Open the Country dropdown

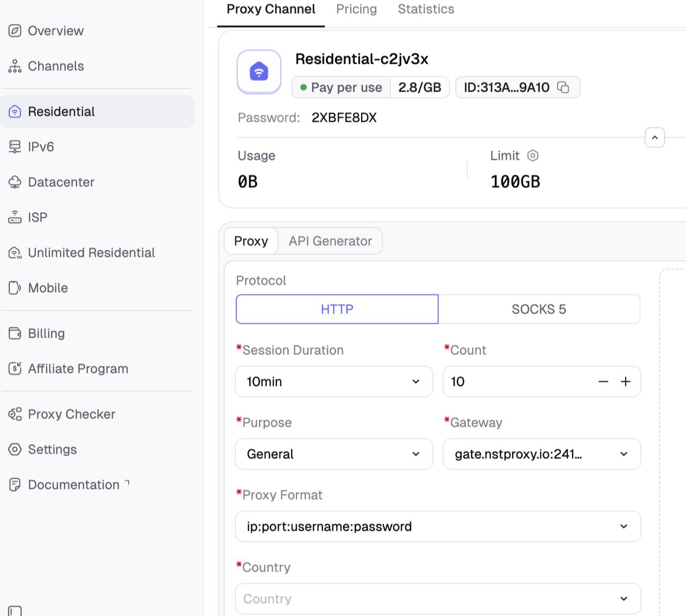point(438,599)
